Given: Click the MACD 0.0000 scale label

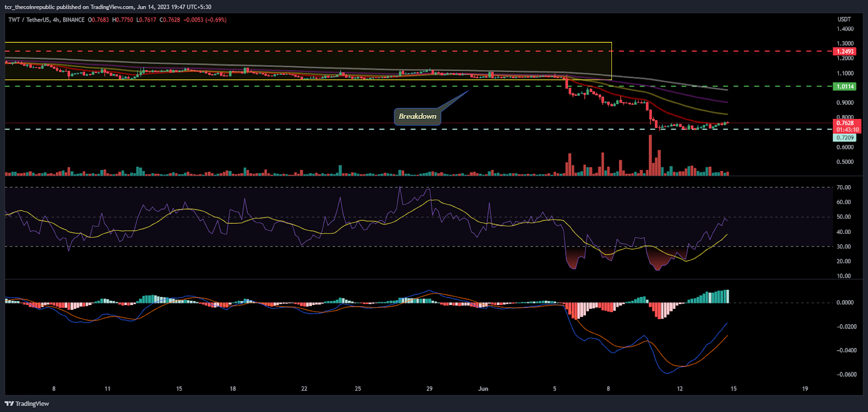Looking at the screenshot, I should [845, 302].
